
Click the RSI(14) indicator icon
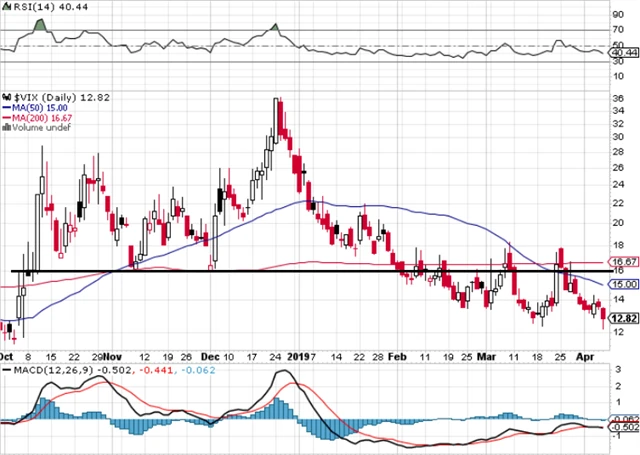pos(5,7)
